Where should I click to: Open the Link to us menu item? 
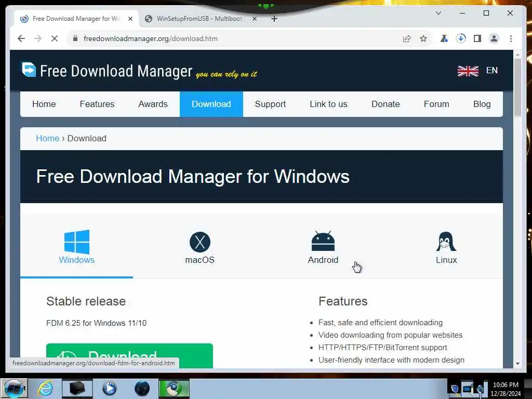coord(328,104)
